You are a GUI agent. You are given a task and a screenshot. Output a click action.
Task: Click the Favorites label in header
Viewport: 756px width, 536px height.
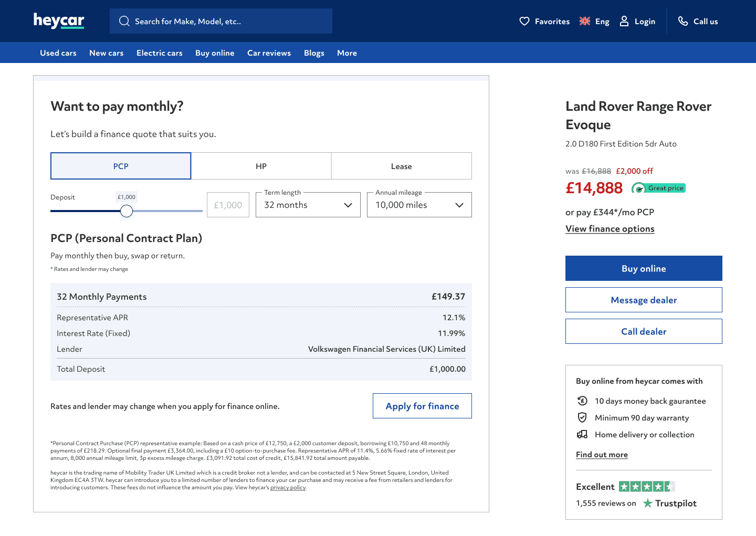click(x=552, y=22)
